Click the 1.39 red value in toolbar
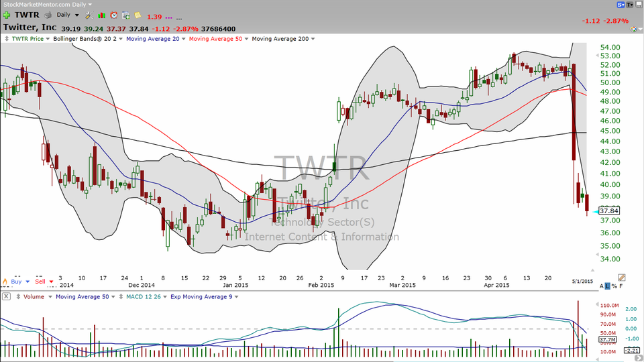This screenshot has width=644, height=362. [154, 17]
